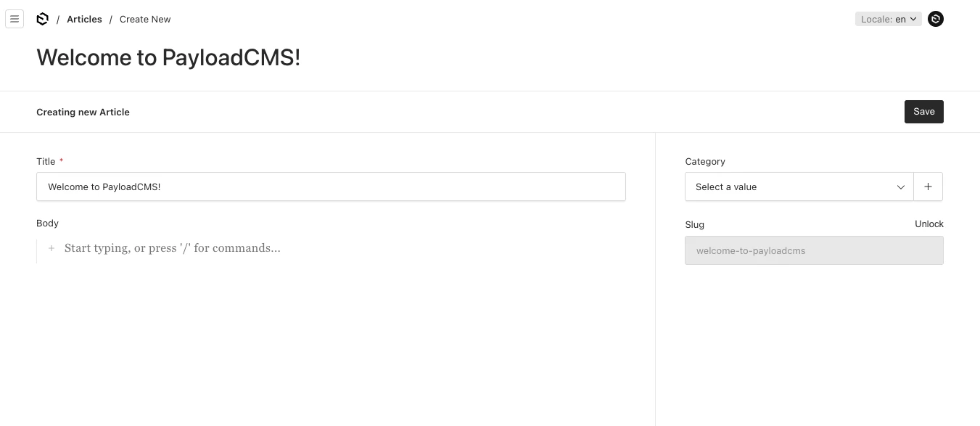This screenshot has width=980, height=426.
Task: Click the disabled Slug input
Action: (x=813, y=250)
